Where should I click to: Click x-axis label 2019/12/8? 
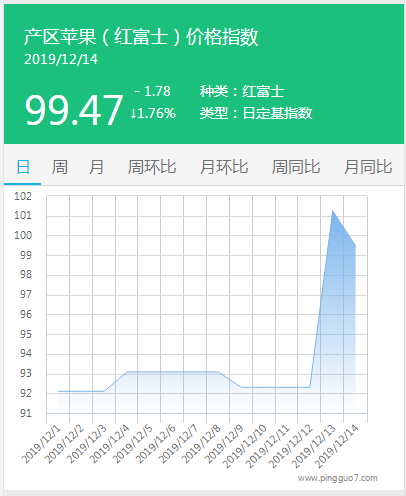click(201, 444)
